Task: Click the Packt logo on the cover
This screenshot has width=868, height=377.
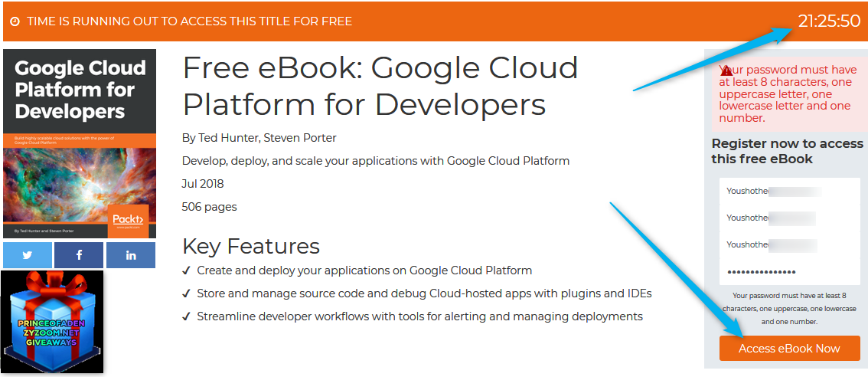Action: pos(128,220)
